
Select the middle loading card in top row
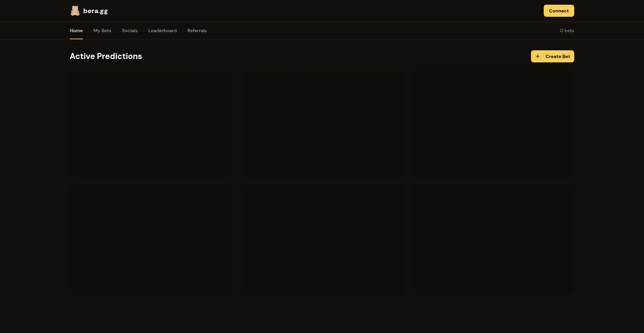(x=322, y=123)
